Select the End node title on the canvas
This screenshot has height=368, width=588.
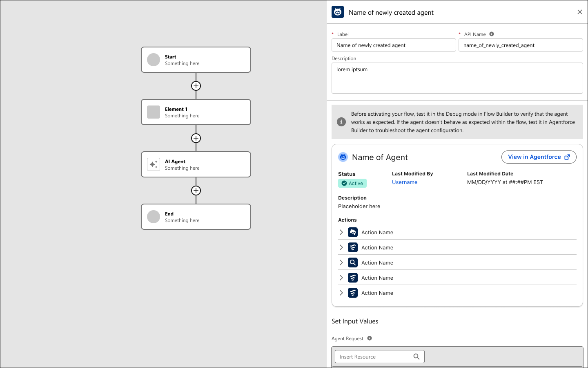pyautogui.click(x=169, y=214)
